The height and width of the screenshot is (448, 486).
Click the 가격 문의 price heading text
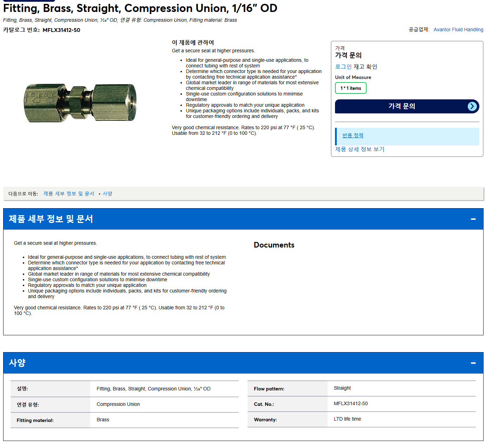click(x=348, y=55)
